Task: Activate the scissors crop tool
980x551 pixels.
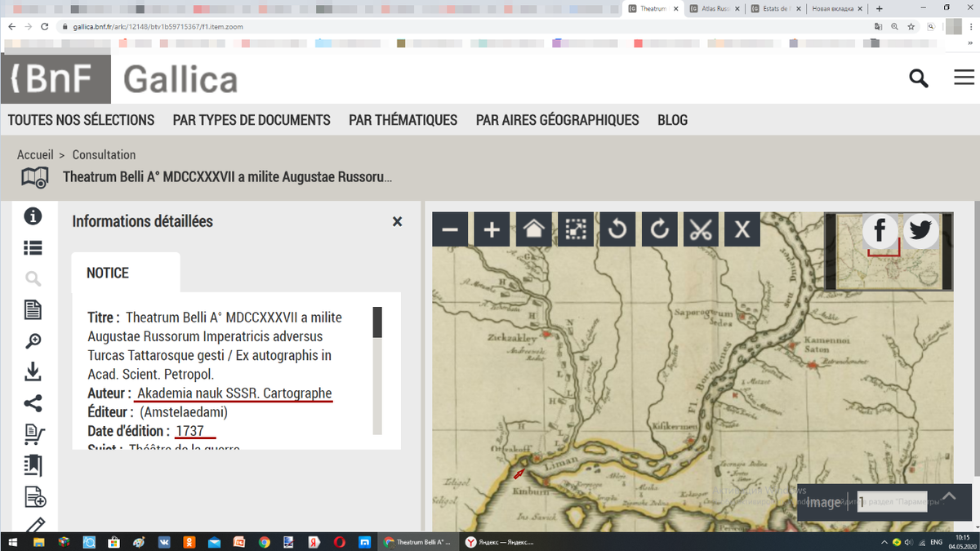Action: 701,229
